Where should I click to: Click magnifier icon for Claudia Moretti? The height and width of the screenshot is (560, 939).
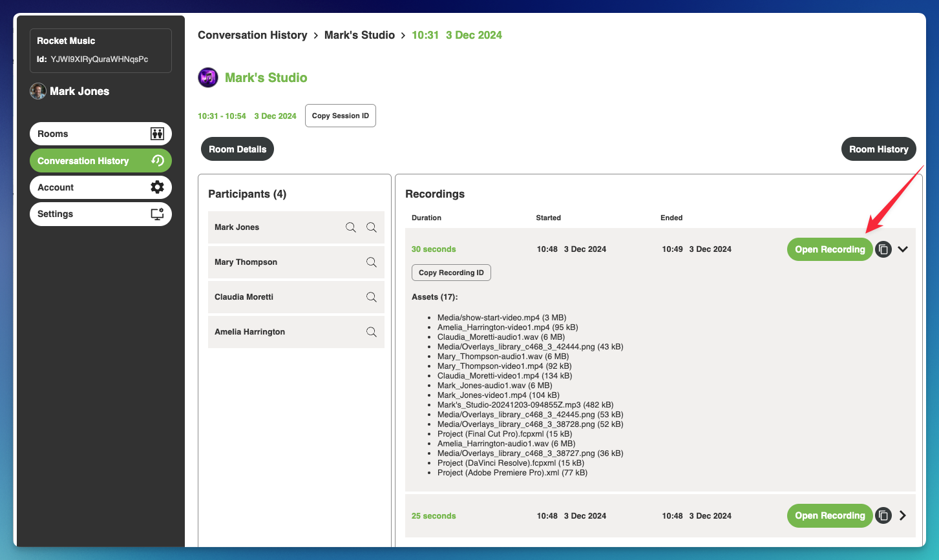[x=372, y=297]
